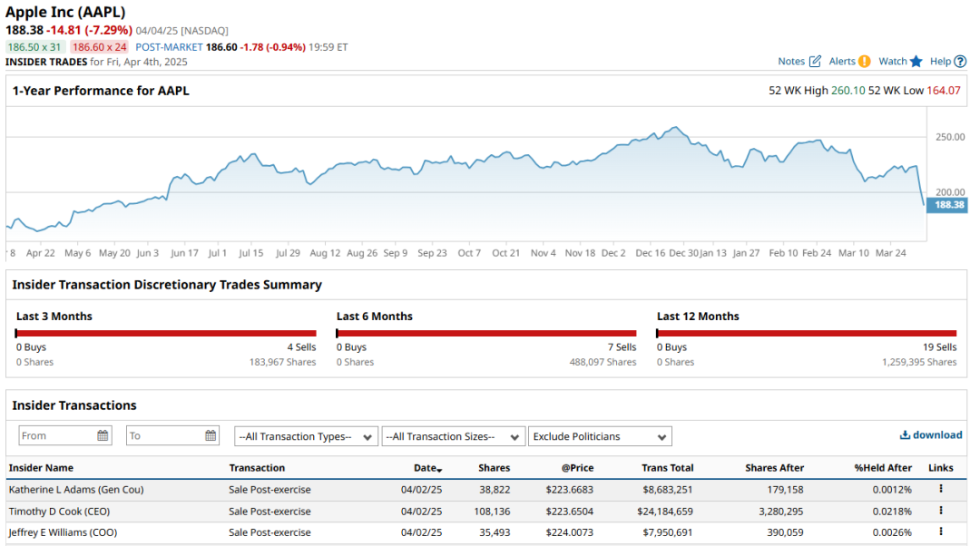Click the Last 6 Months red sells bar
Screen dimensions: 980x546
486,333
